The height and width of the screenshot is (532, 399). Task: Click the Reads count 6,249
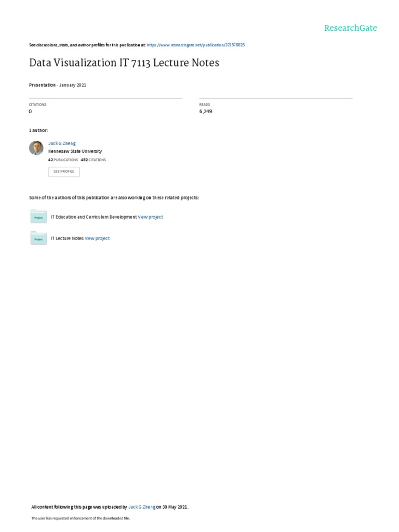pyautogui.click(x=206, y=111)
